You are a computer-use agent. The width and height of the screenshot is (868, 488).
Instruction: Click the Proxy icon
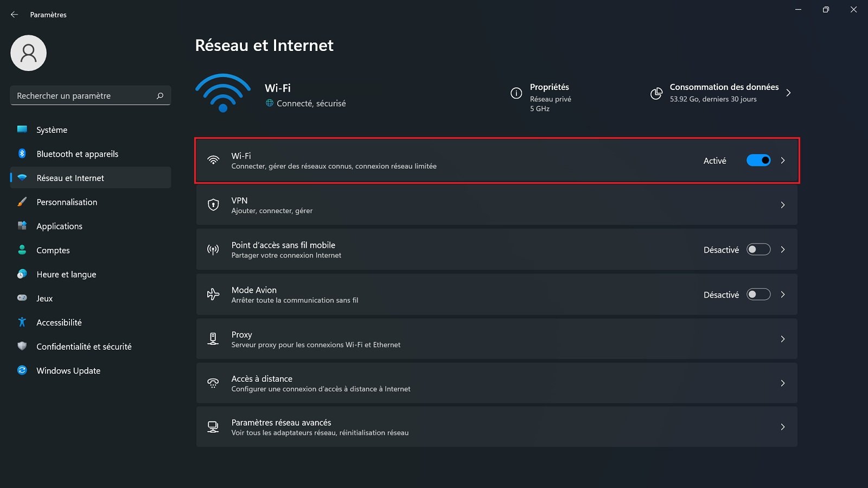coord(213,339)
